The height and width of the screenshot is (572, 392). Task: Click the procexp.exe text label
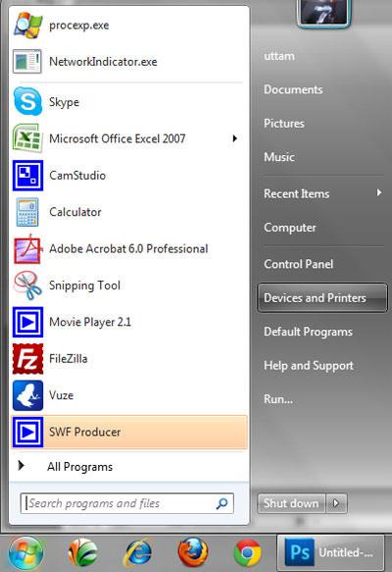[x=79, y=26]
